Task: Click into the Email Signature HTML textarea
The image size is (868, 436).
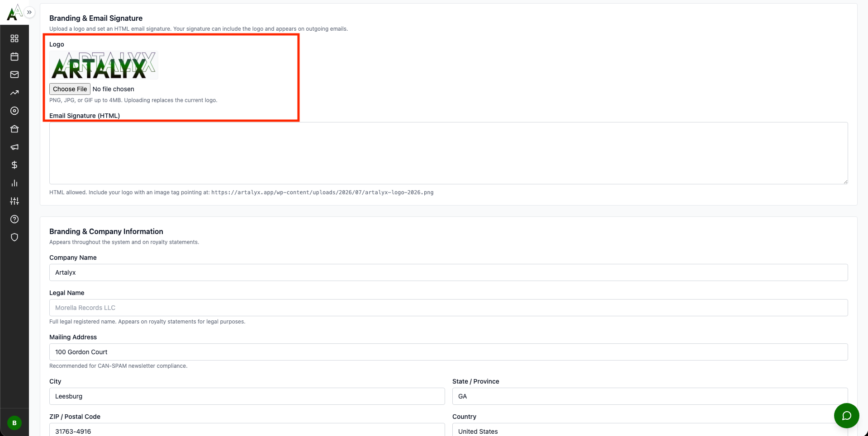Action: pyautogui.click(x=448, y=153)
